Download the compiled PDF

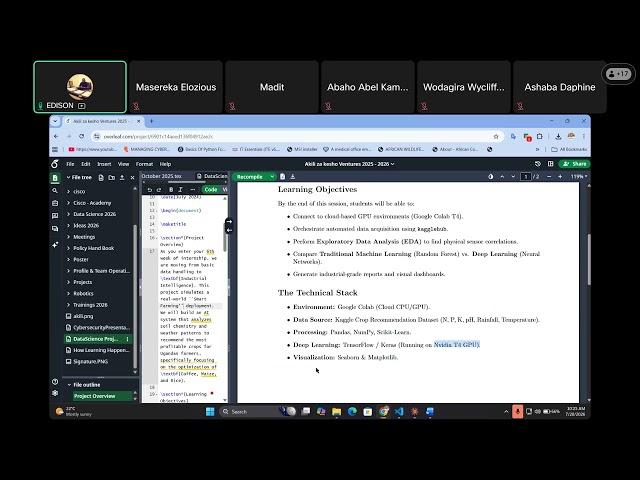coord(293,176)
